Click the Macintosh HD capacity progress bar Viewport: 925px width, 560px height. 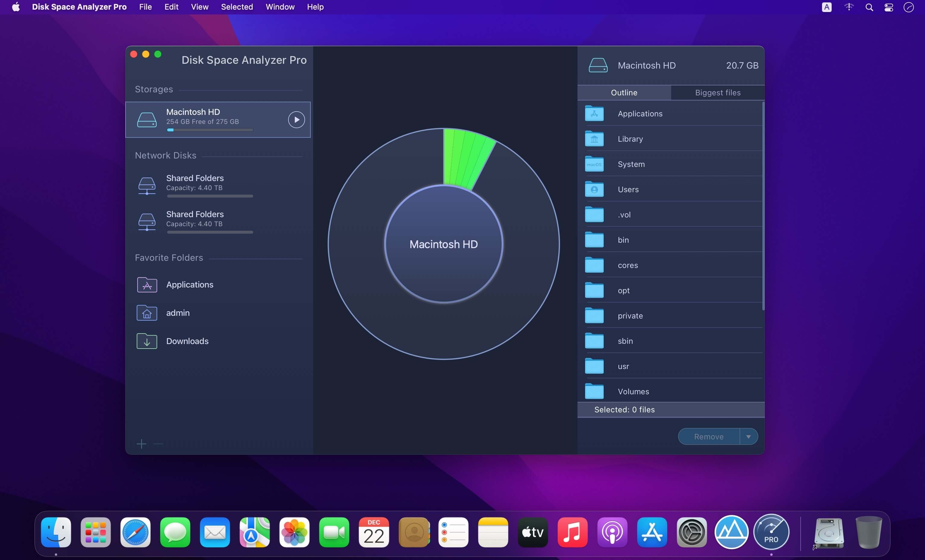pyautogui.click(x=210, y=130)
